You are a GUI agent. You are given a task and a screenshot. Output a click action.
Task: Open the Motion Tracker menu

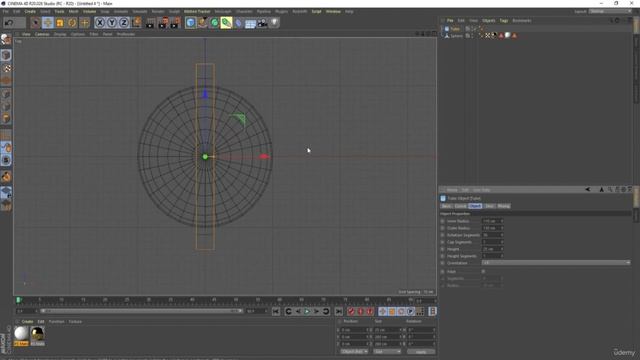197,11
